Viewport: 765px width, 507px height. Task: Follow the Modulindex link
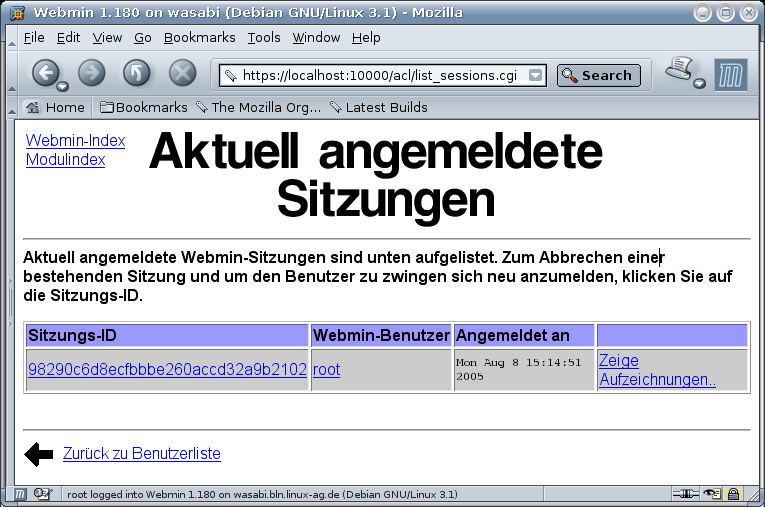pos(65,160)
